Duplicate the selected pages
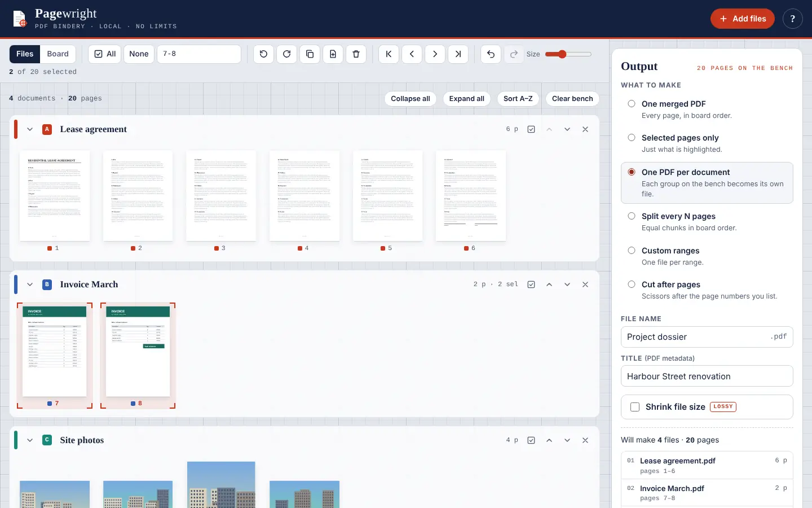Screen dimensions: 812x508 [310, 54]
